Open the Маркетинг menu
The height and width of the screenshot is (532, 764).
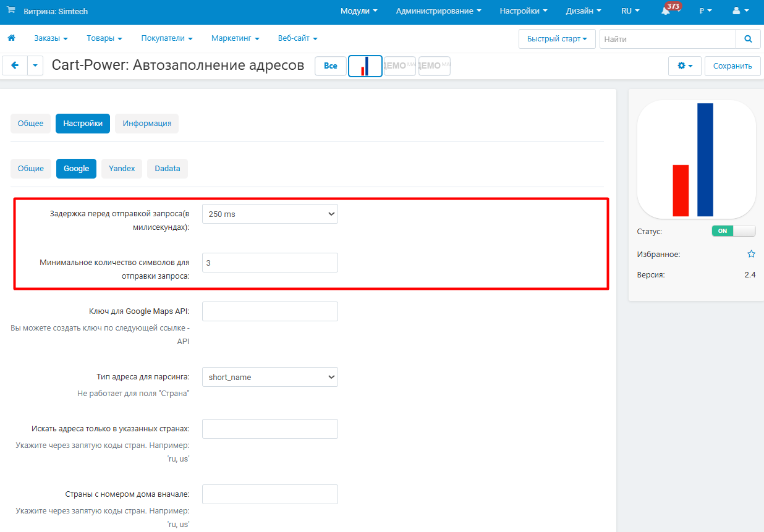235,38
